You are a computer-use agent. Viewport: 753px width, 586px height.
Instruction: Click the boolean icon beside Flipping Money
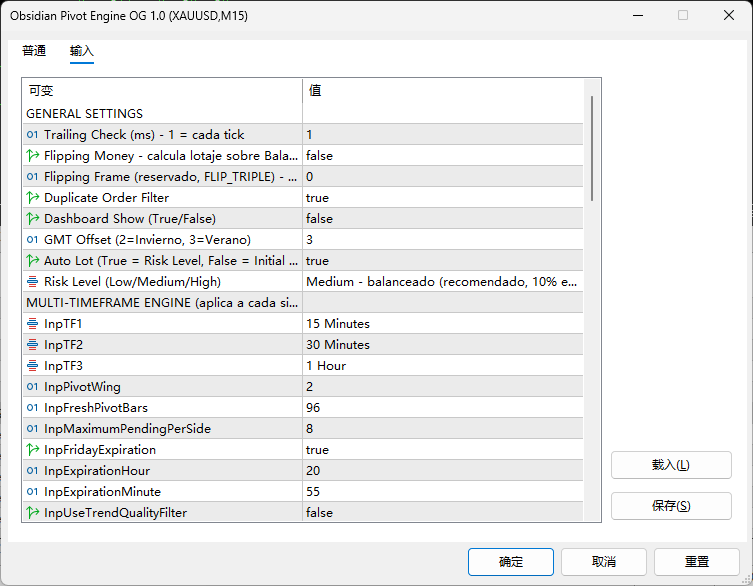coord(32,156)
